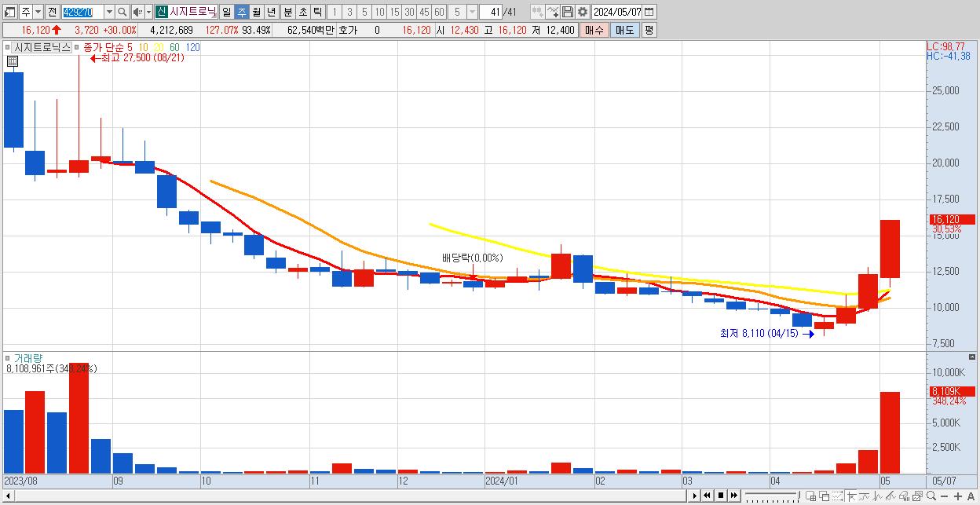Click the 45 interval button
The image size is (980, 505).
tap(424, 12)
